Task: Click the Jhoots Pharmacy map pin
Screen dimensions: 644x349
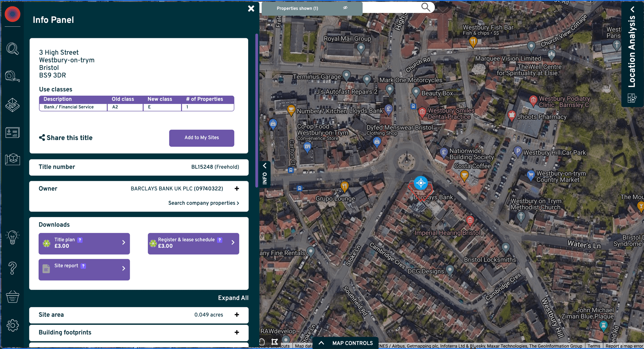Action: pos(512,115)
